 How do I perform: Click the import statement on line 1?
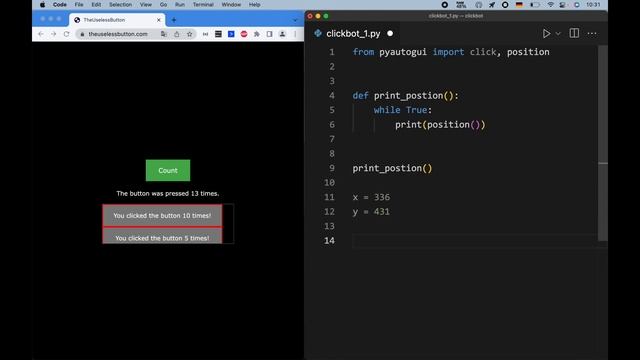click(x=451, y=52)
